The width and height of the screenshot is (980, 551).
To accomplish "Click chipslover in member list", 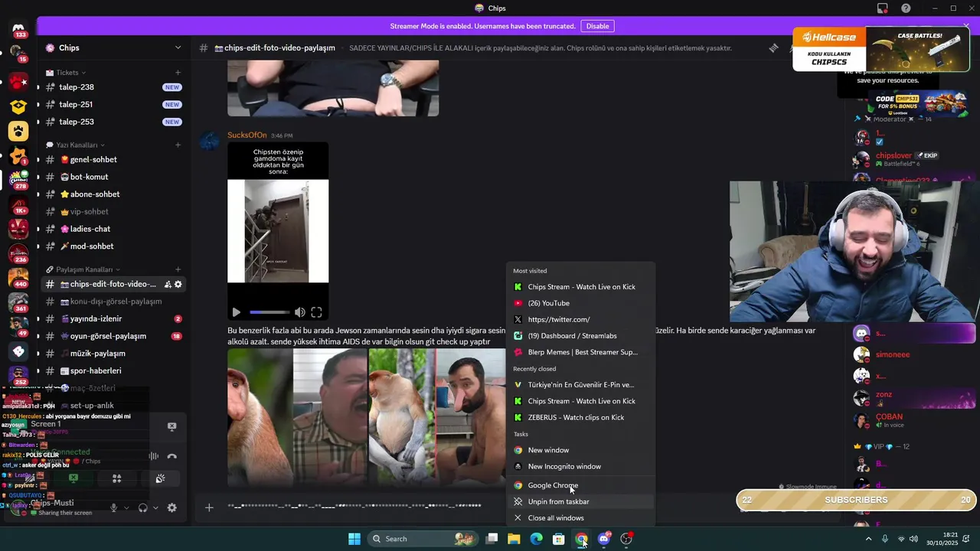I will coord(893,155).
